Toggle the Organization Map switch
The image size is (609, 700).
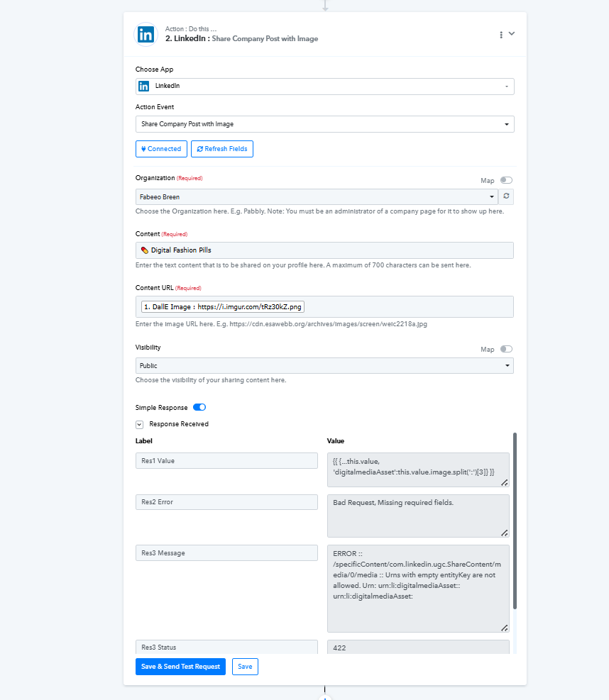click(506, 180)
